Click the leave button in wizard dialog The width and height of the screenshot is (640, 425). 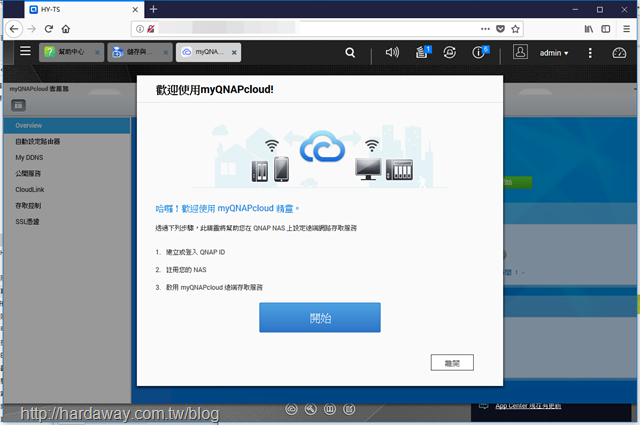click(x=452, y=363)
